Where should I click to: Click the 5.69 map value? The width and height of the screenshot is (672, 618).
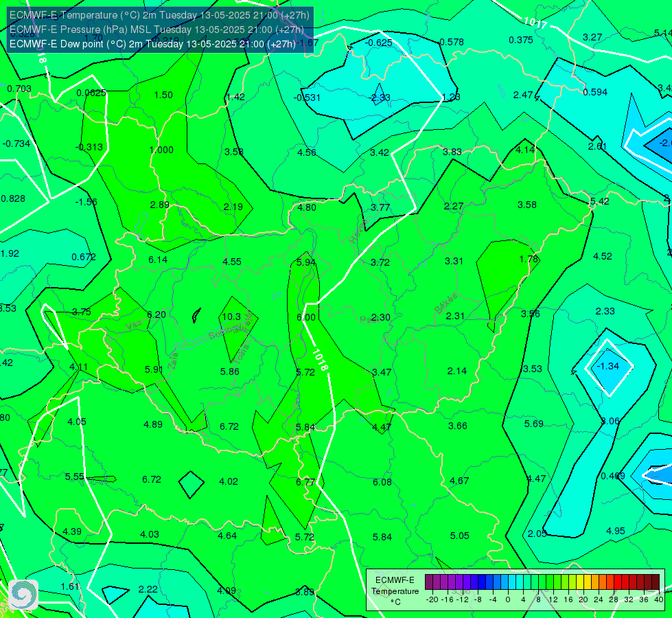click(x=534, y=424)
